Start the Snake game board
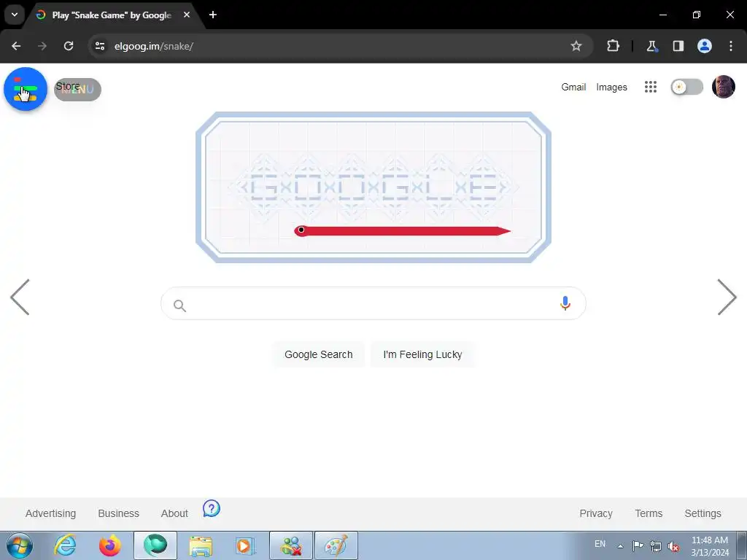 click(373, 187)
